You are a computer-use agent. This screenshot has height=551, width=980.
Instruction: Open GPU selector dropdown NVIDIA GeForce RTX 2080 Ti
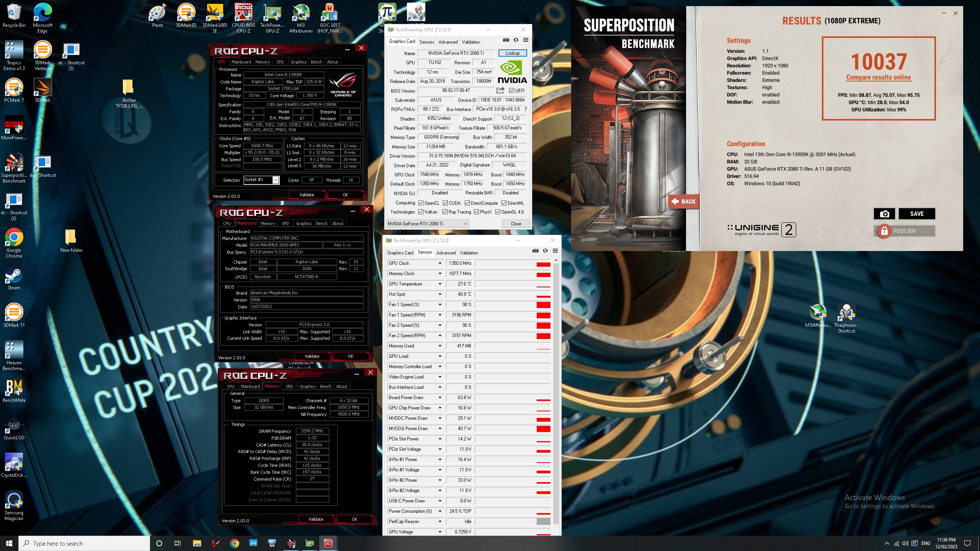click(427, 224)
